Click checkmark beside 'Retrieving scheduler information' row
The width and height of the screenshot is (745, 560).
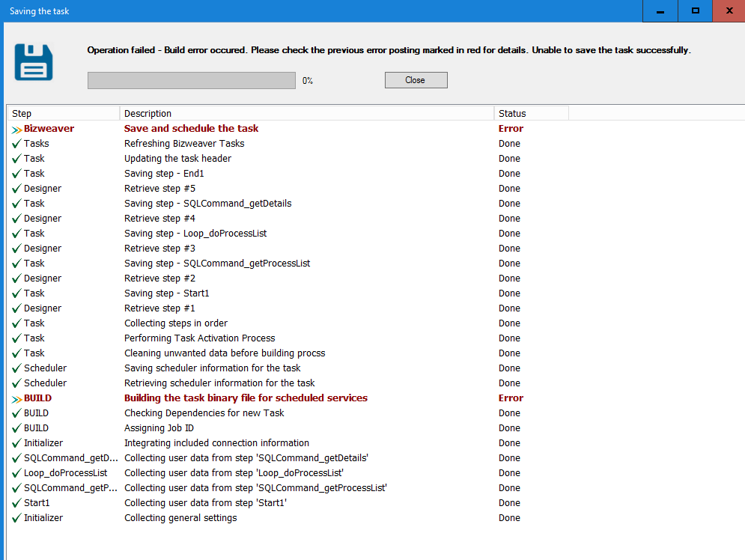pyautogui.click(x=16, y=383)
